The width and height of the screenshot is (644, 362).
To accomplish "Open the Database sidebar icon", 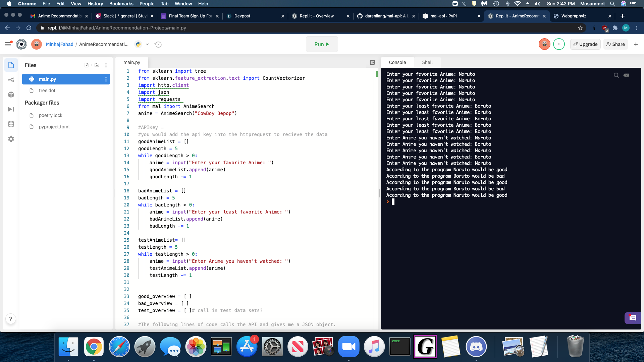I will tap(11, 124).
